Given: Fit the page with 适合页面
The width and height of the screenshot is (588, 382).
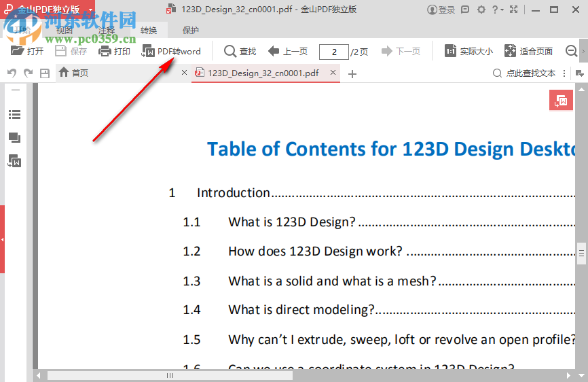Looking at the screenshot, I should coord(528,51).
